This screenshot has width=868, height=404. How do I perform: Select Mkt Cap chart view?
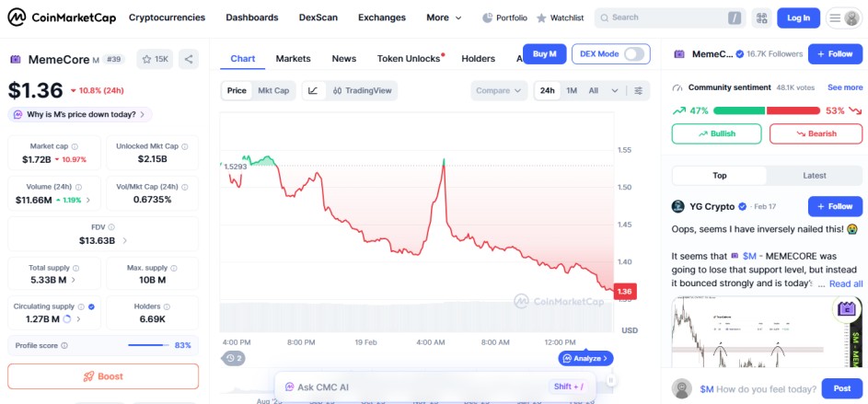(273, 90)
